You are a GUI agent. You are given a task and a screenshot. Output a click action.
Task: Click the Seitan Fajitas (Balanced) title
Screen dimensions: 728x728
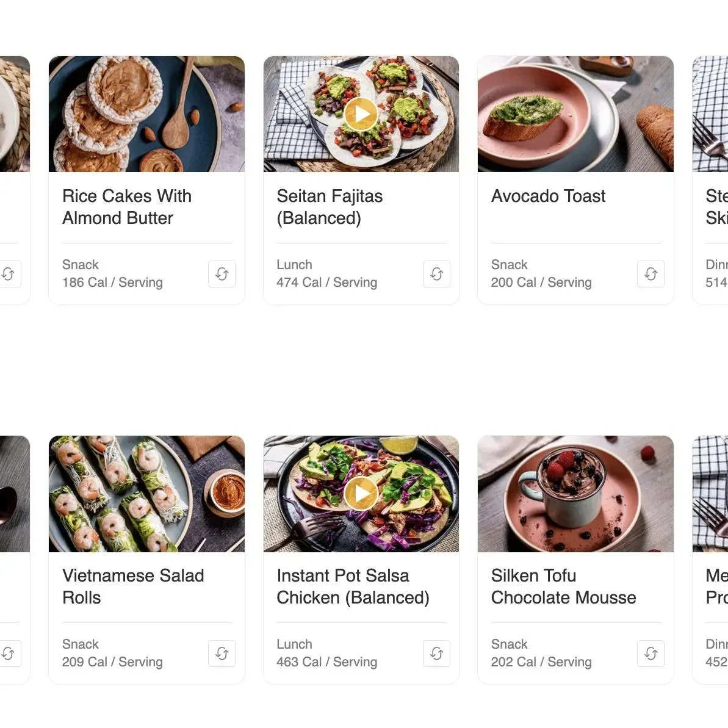click(x=330, y=207)
